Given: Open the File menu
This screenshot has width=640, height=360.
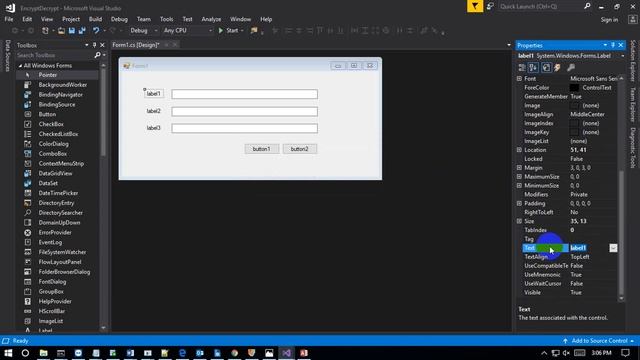Looking at the screenshot, I should click(9, 19).
